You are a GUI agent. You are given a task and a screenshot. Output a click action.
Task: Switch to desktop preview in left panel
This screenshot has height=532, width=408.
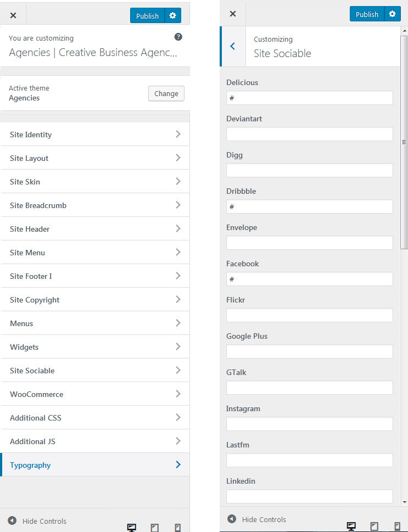(x=131, y=528)
